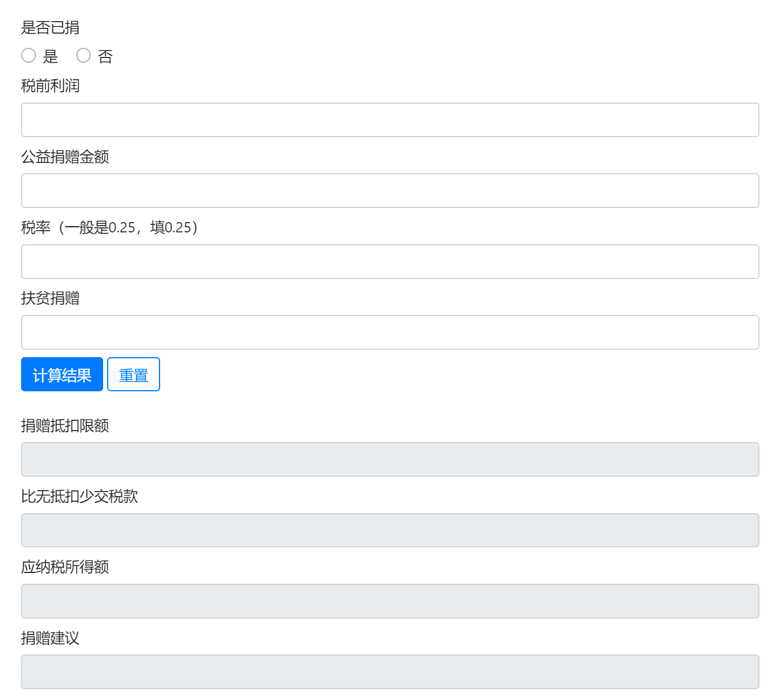Click the 捐赠建议 output field
This screenshot has width=772, height=700.
coord(390,672)
